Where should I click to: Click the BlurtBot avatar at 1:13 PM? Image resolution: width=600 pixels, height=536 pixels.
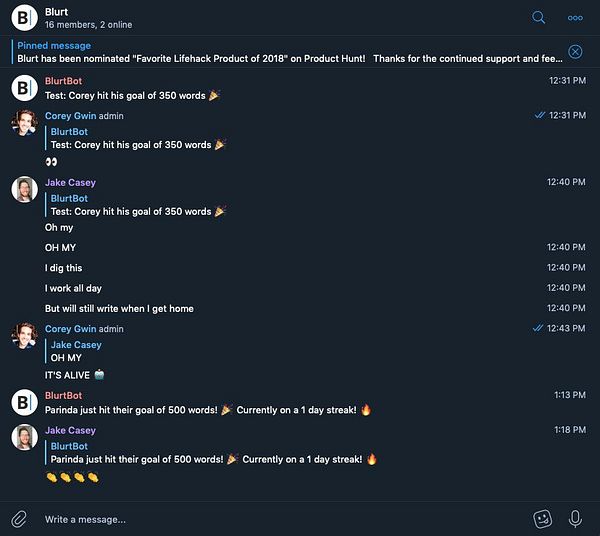[x=24, y=402]
